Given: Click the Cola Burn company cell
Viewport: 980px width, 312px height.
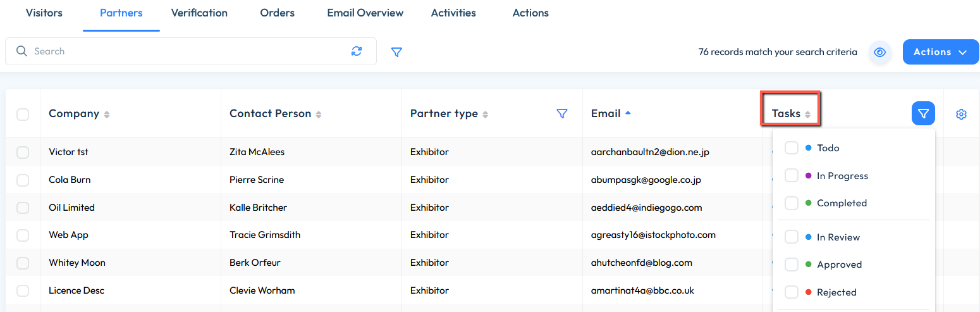Looking at the screenshot, I should tap(70, 180).
